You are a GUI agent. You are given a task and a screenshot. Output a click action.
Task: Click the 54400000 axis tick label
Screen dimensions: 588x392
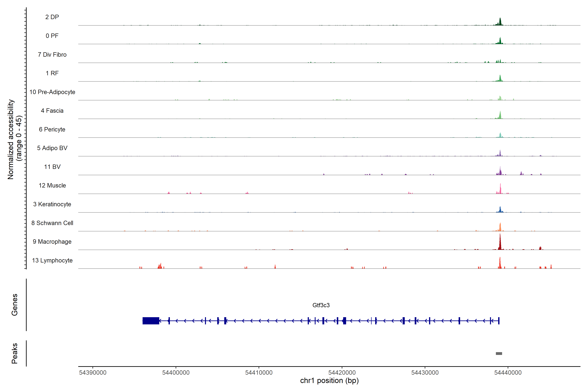coord(176,373)
